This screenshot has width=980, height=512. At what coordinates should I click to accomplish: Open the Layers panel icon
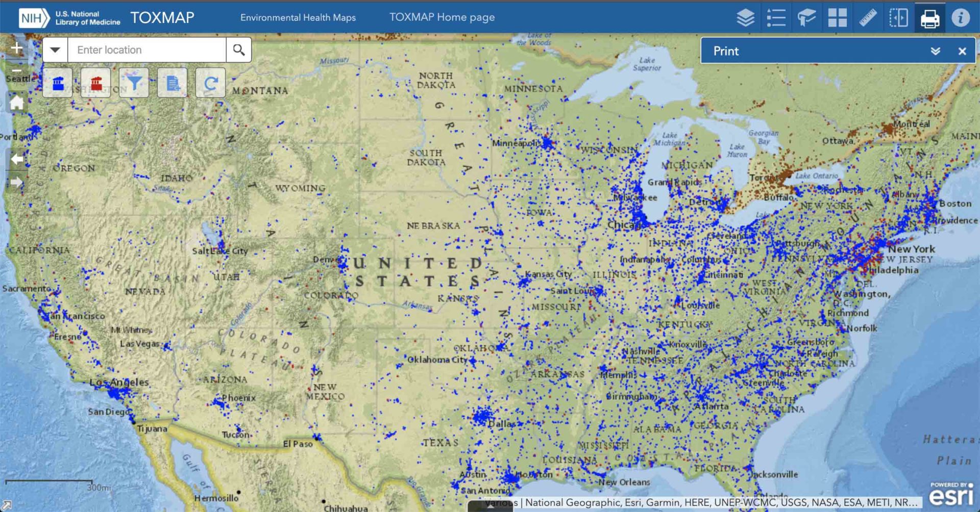(745, 17)
